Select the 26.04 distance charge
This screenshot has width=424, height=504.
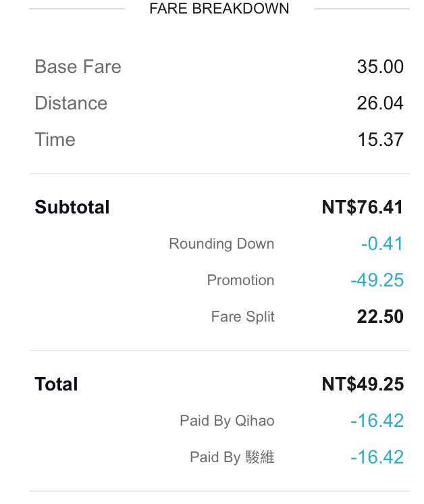click(x=380, y=103)
